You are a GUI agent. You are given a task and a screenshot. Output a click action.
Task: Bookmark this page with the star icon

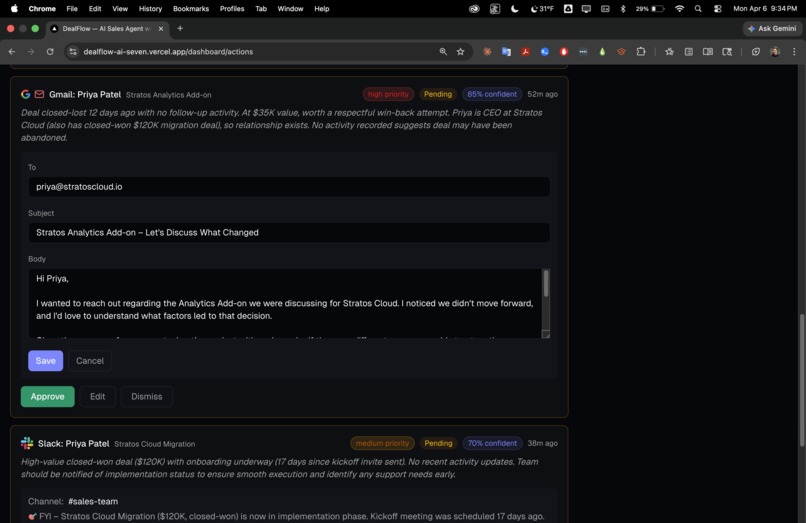pyautogui.click(x=461, y=51)
